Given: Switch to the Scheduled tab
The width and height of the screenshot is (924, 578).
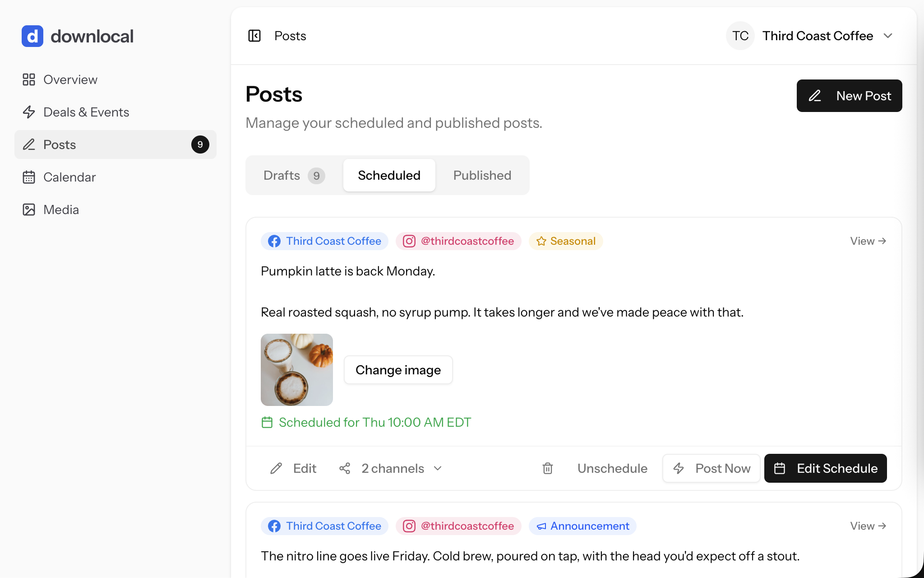Looking at the screenshot, I should [389, 175].
